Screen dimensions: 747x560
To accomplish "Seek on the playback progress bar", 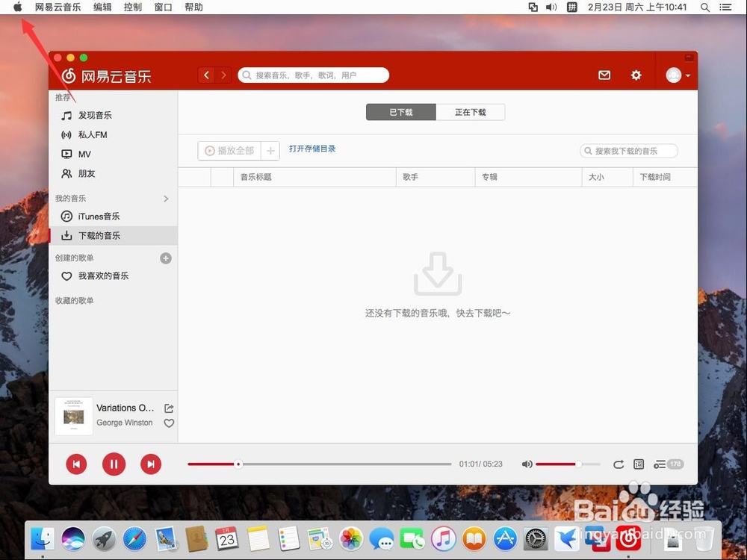I will click(319, 464).
